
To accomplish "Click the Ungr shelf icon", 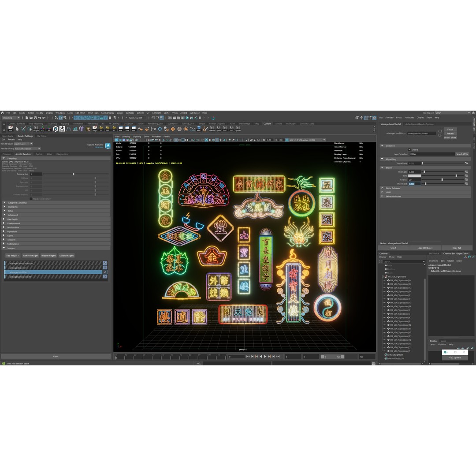I will 95,129.
